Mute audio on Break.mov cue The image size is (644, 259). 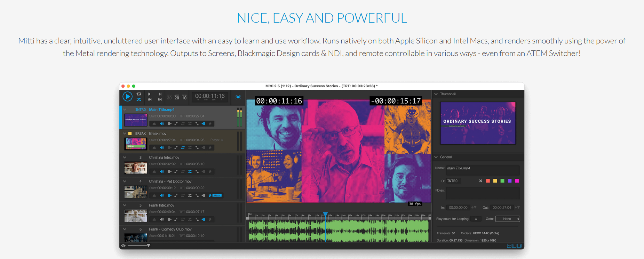(162, 148)
